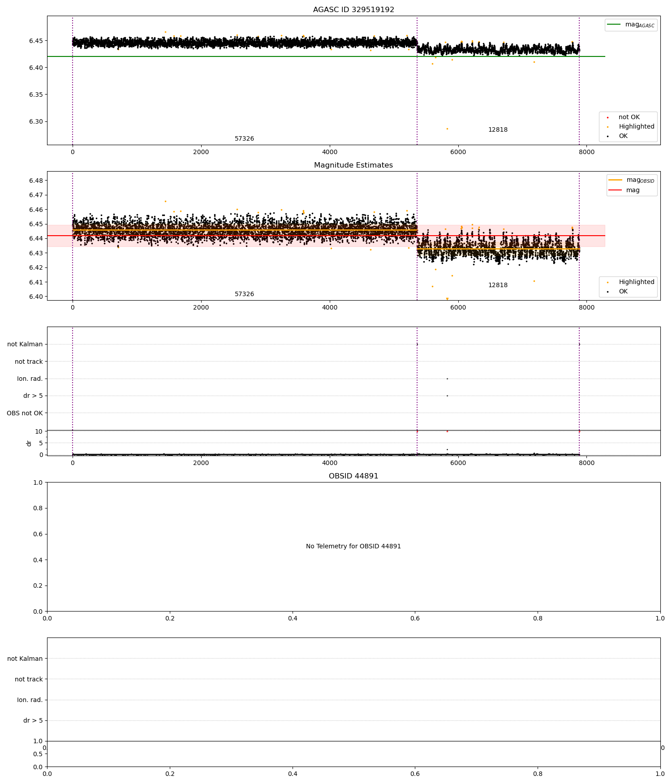
Task: Click 'OBS not OK' row label
Action: coord(25,413)
